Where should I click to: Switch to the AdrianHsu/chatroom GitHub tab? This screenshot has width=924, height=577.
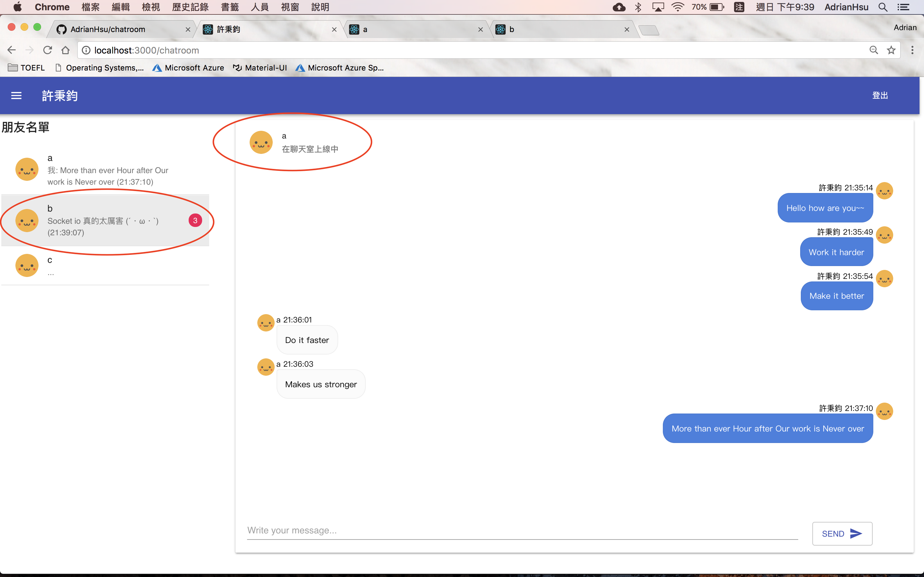tap(115, 29)
